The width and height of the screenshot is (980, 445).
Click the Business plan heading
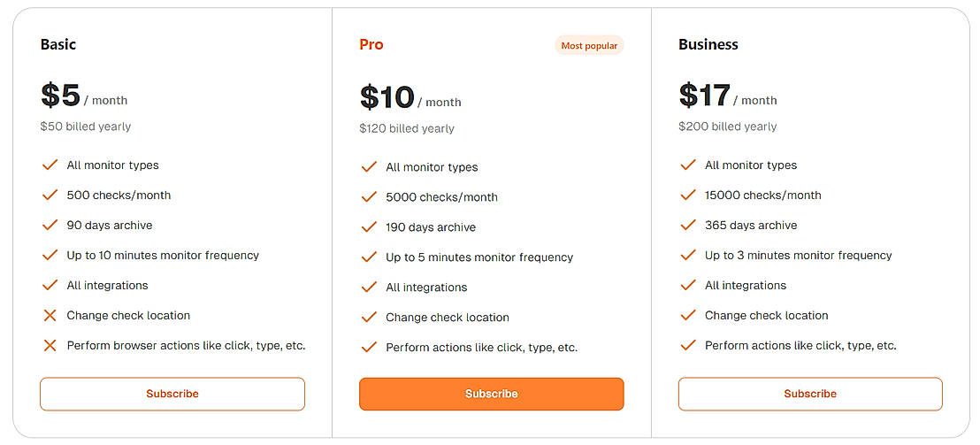click(x=708, y=44)
